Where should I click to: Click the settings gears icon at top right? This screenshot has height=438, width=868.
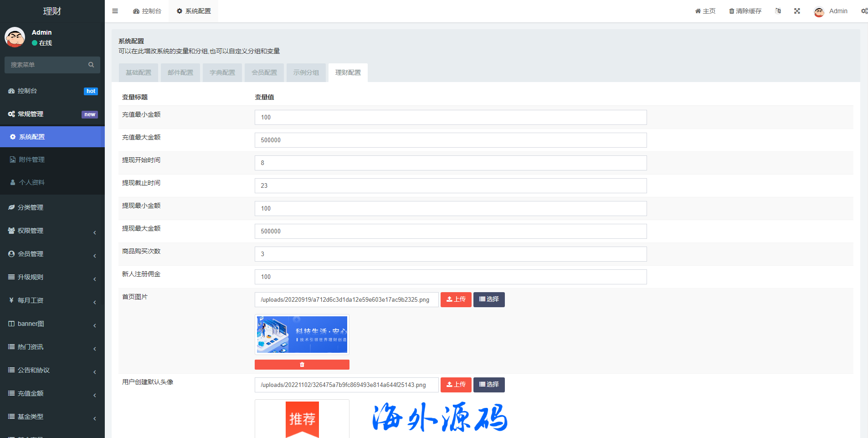click(864, 11)
